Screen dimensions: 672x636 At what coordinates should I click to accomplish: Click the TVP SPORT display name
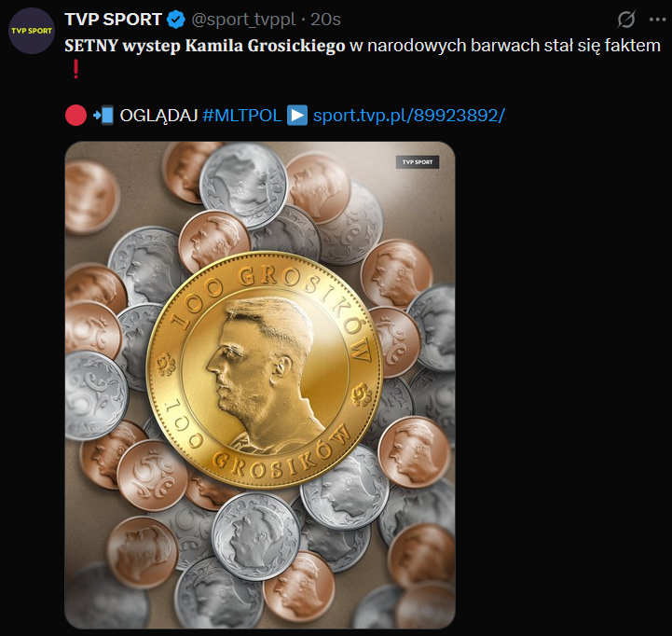coord(113,20)
